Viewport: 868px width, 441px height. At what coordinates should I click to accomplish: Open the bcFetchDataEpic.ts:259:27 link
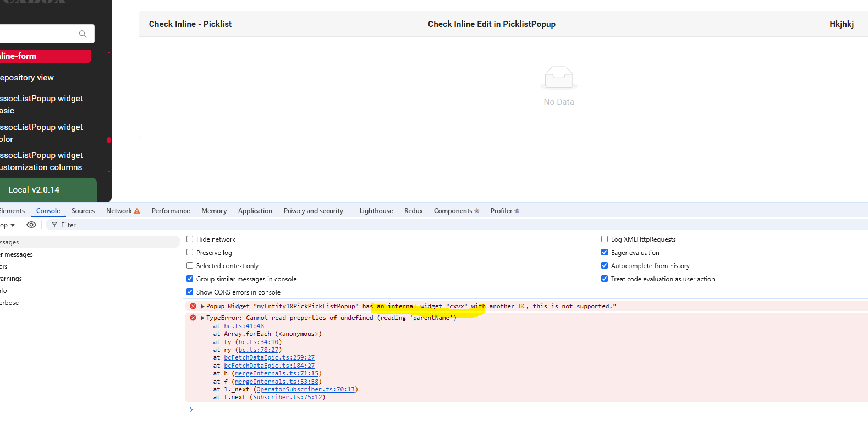coord(269,357)
